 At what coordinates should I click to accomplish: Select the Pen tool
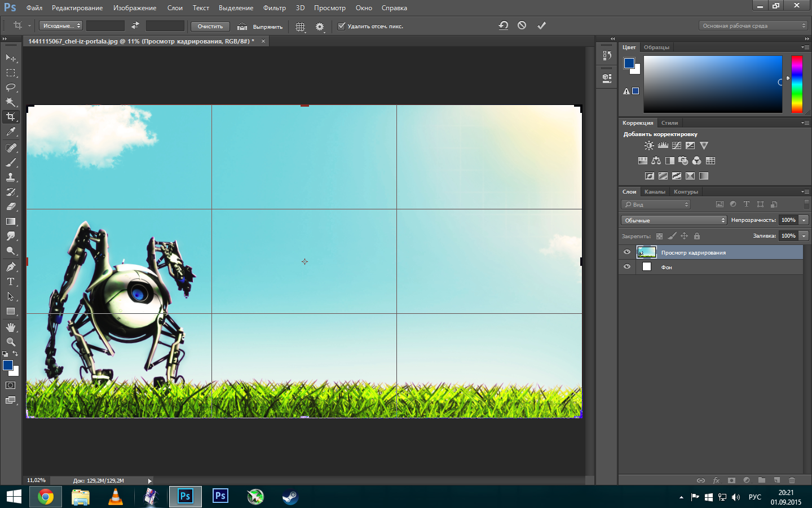click(x=11, y=266)
